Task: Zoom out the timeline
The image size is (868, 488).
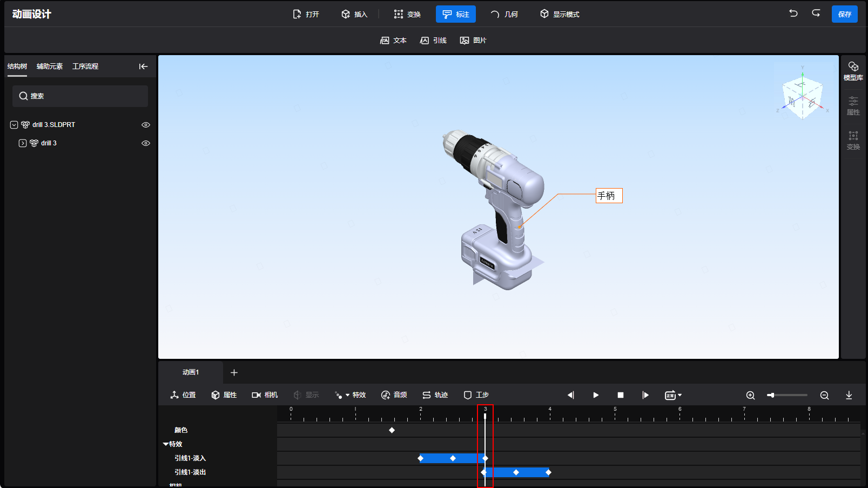Action: pyautogui.click(x=824, y=395)
